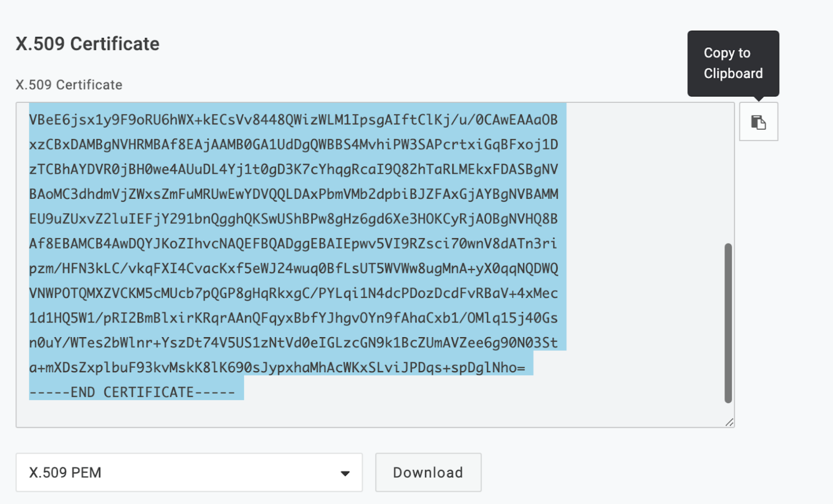Click the bold X.509 Certificate heading
The height and width of the screenshot is (504, 833).
click(87, 44)
